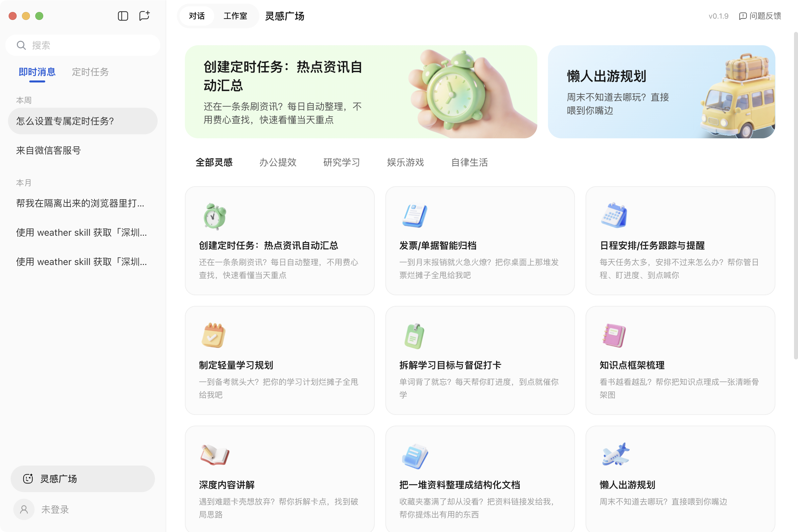Select the 娱乐游戏 category
Image resolution: width=798 pixels, height=532 pixels.
point(405,163)
